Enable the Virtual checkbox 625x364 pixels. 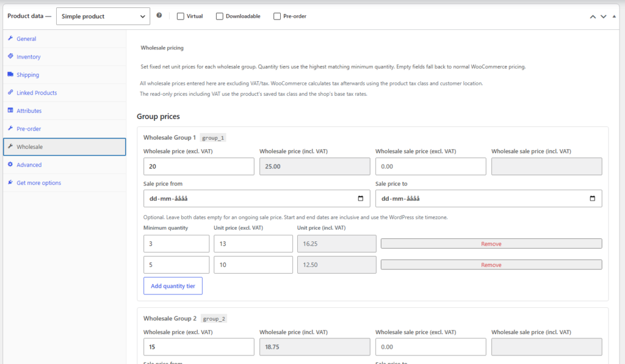[x=181, y=16]
